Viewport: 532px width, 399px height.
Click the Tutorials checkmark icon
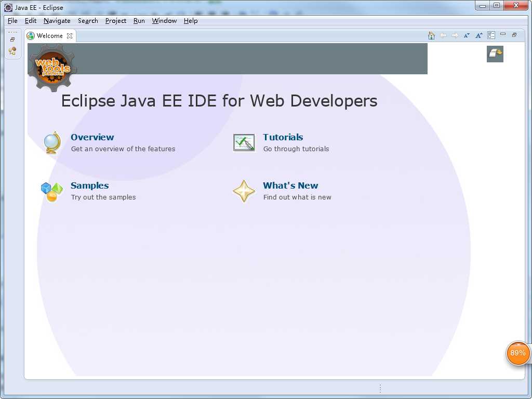[x=244, y=142]
